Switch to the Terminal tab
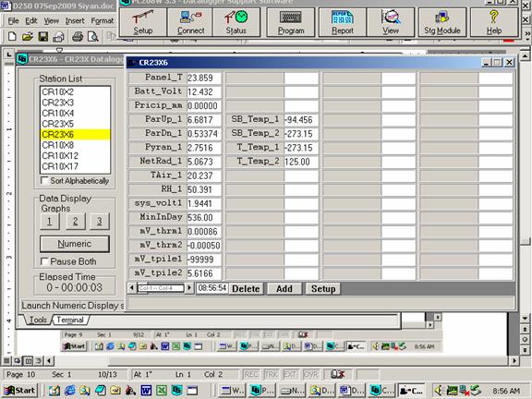The image size is (532, 399). pyautogui.click(x=70, y=320)
